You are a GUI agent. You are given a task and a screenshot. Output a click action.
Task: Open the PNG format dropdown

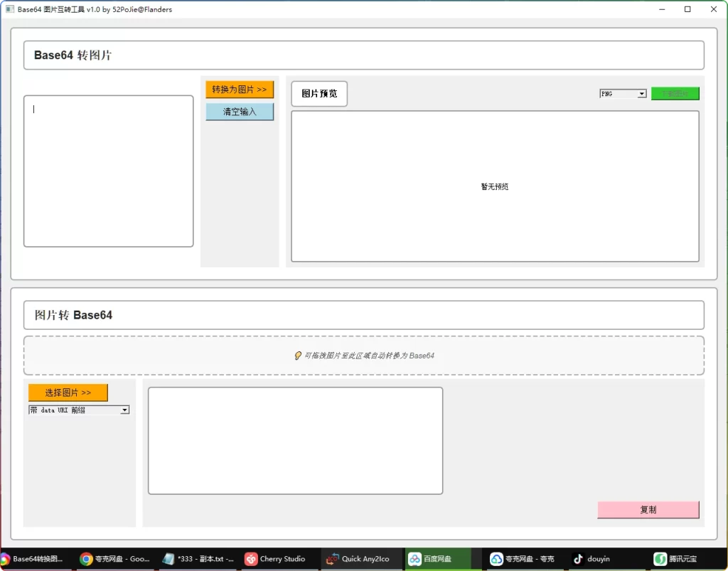tap(622, 93)
